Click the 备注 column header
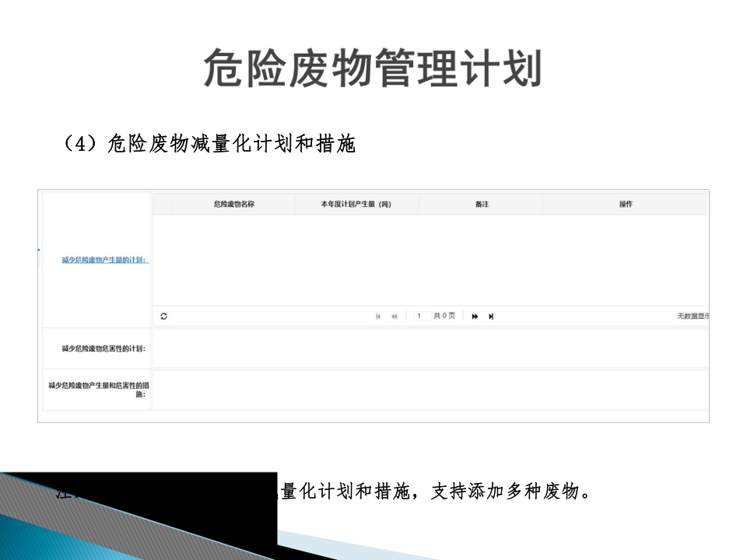 [482, 205]
